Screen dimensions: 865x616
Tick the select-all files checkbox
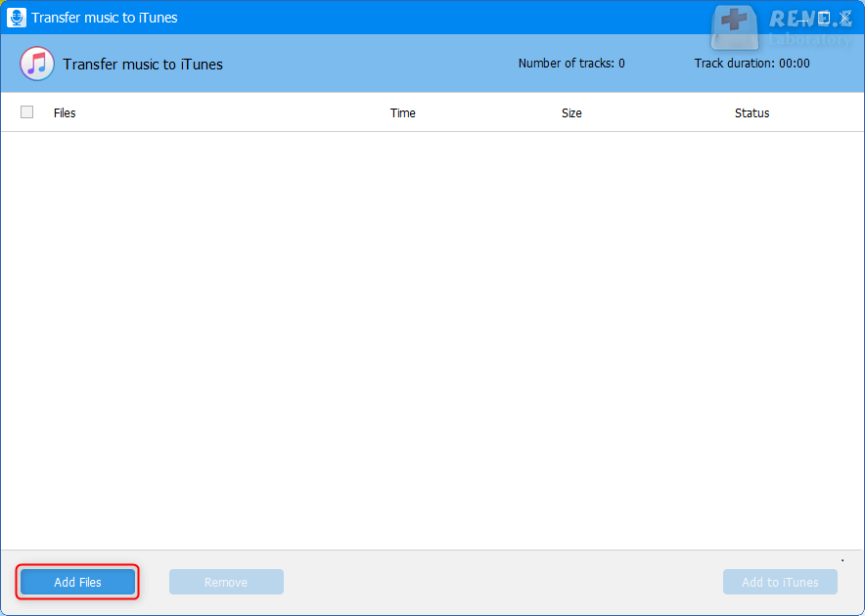tap(26, 111)
